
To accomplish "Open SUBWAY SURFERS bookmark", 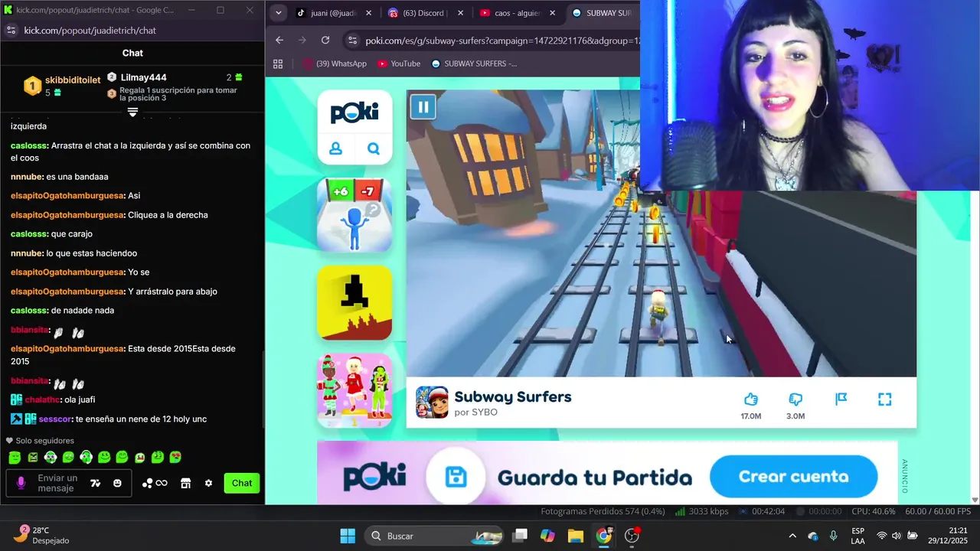I will pyautogui.click(x=474, y=64).
